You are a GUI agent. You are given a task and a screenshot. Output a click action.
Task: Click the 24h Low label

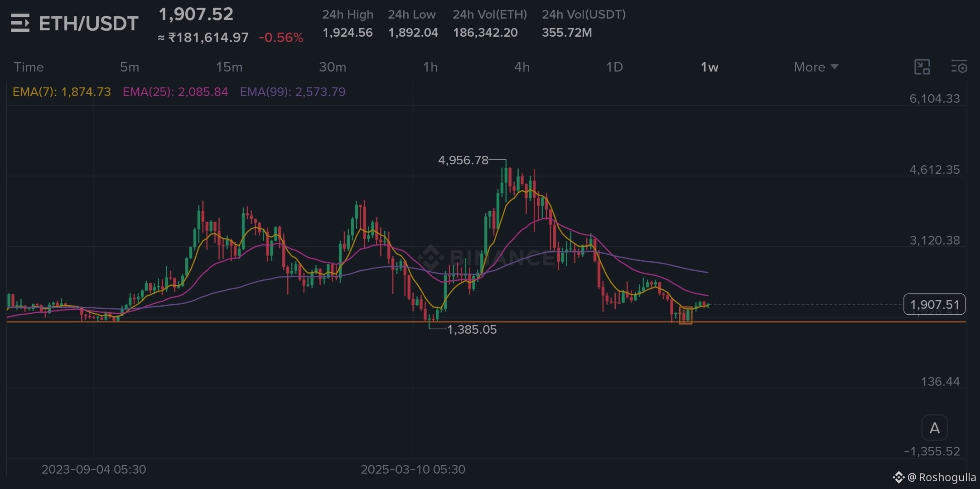click(412, 14)
